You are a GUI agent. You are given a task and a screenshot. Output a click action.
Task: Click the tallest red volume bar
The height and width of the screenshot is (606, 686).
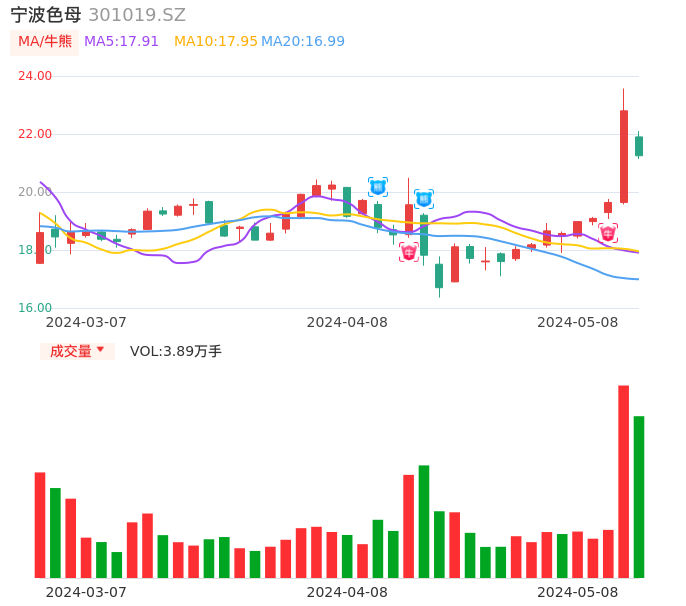tap(623, 481)
